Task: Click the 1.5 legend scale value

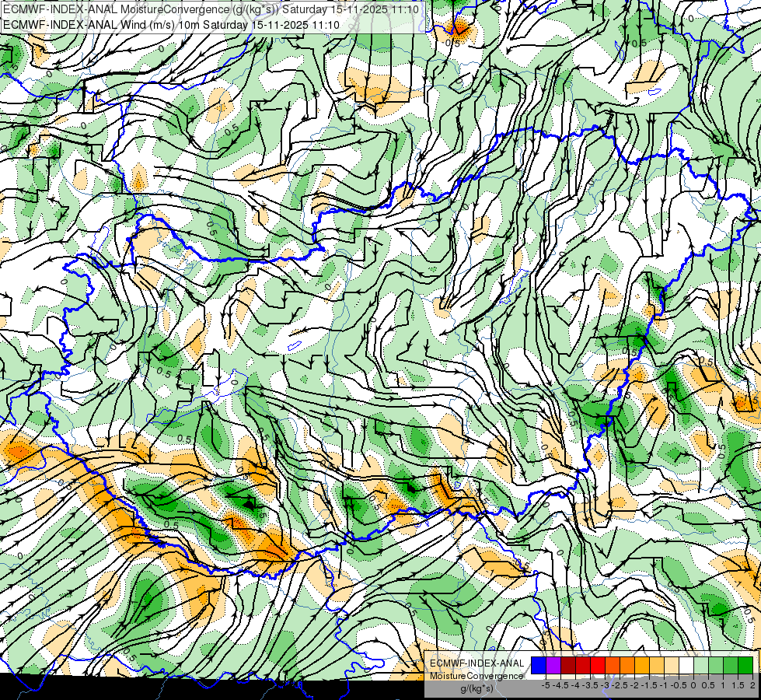Action: (738, 685)
